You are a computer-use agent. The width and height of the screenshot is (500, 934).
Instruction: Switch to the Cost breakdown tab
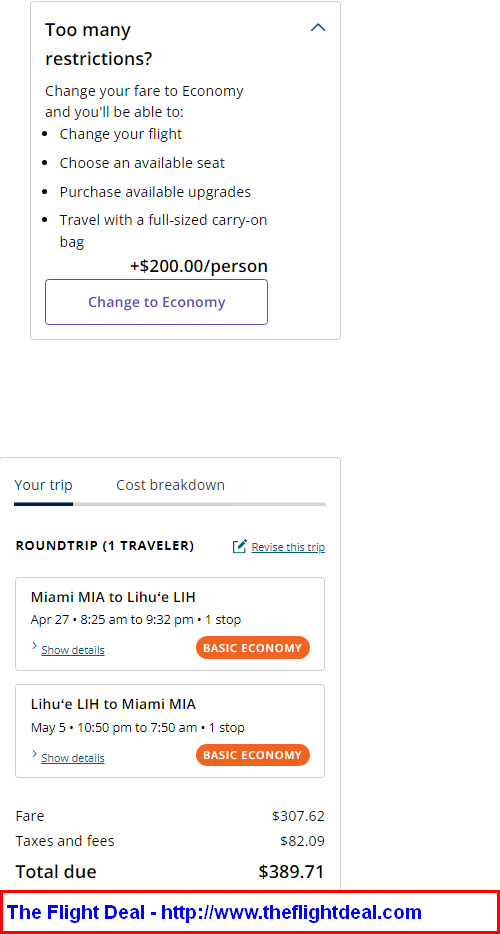click(x=170, y=485)
